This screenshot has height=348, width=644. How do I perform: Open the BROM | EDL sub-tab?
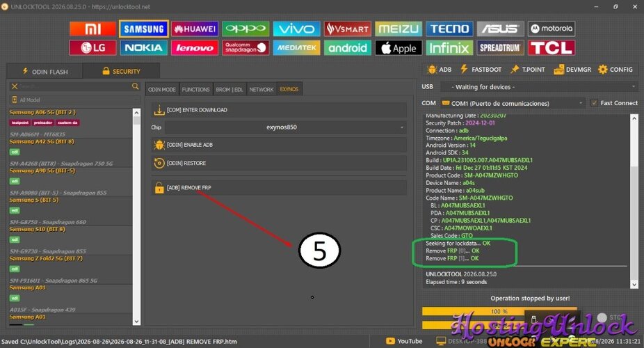tap(230, 89)
